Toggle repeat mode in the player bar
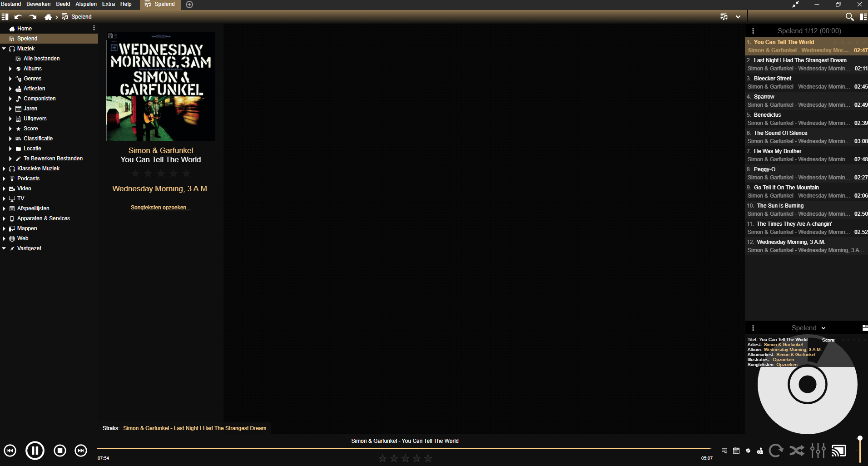This screenshot has width=868, height=466. click(776, 451)
